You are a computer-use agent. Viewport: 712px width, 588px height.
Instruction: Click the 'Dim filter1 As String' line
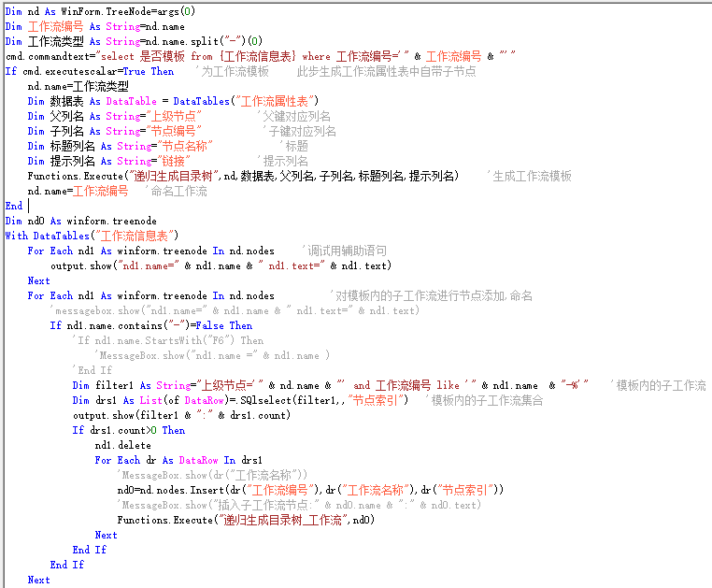pyautogui.click(x=331, y=385)
